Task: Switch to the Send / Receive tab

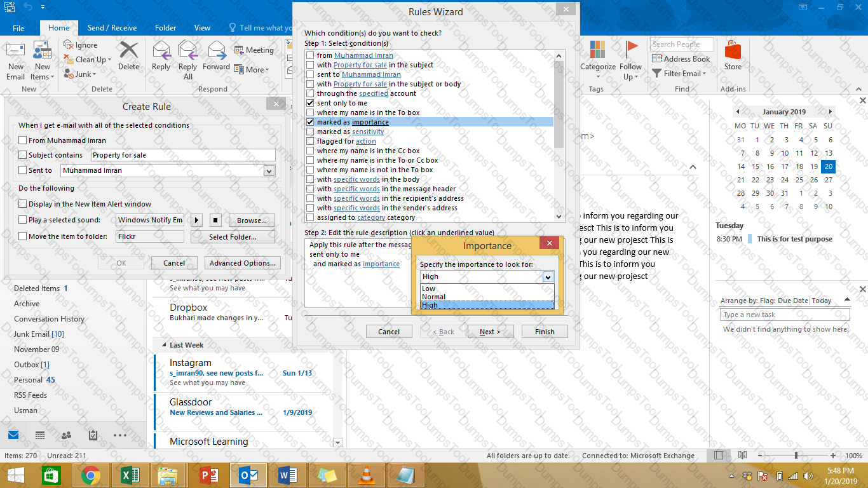Action: 112,28
